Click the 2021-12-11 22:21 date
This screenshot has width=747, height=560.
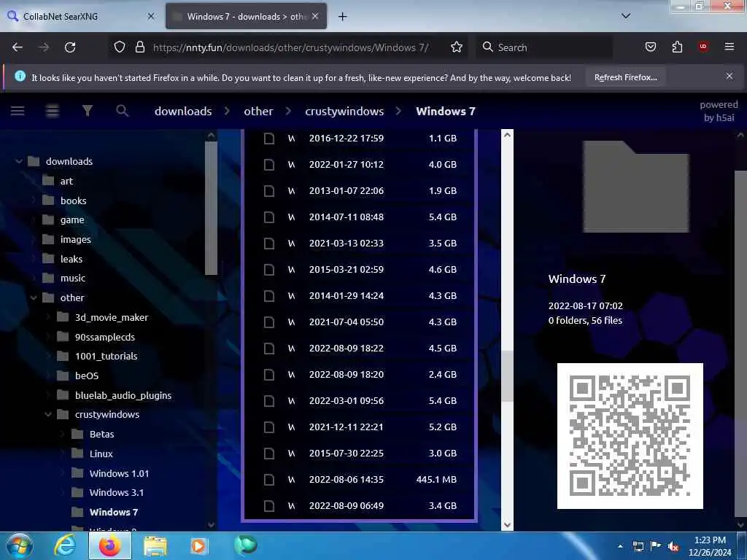[x=347, y=427]
